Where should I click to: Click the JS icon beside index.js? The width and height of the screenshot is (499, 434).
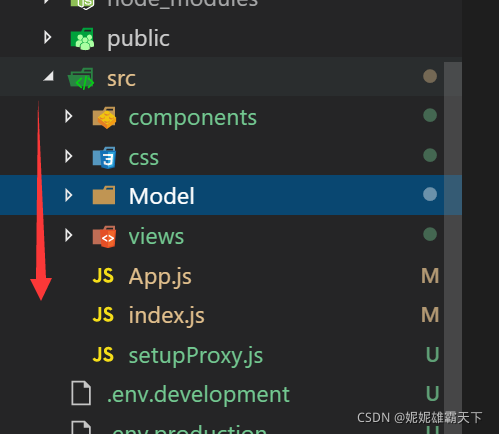click(x=103, y=315)
